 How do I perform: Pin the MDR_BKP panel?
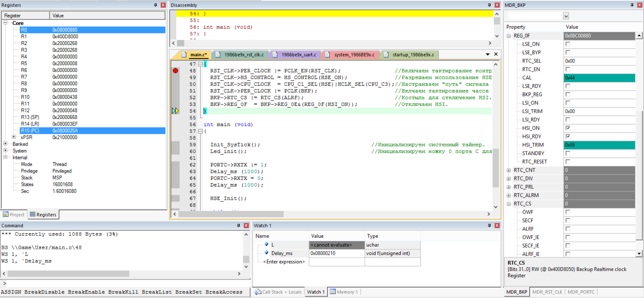632,5
